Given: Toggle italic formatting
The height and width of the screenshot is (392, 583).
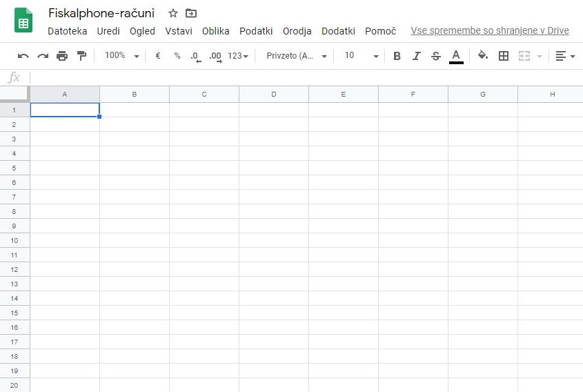Looking at the screenshot, I should pos(417,56).
